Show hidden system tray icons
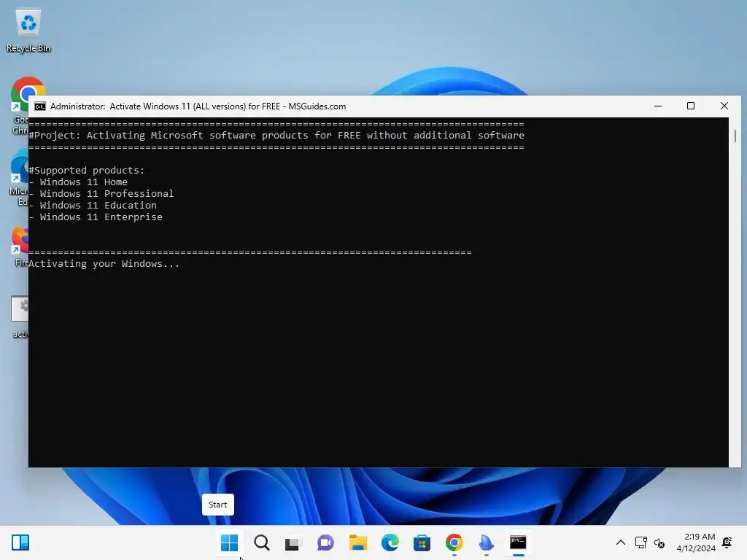Image resolution: width=747 pixels, height=560 pixels. pyautogui.click(x=620, y=542)
